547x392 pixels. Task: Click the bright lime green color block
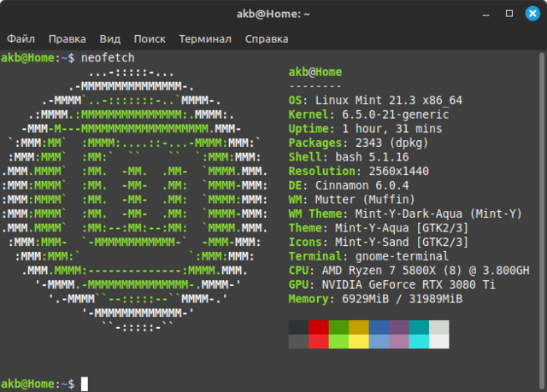tap(339, 342)
